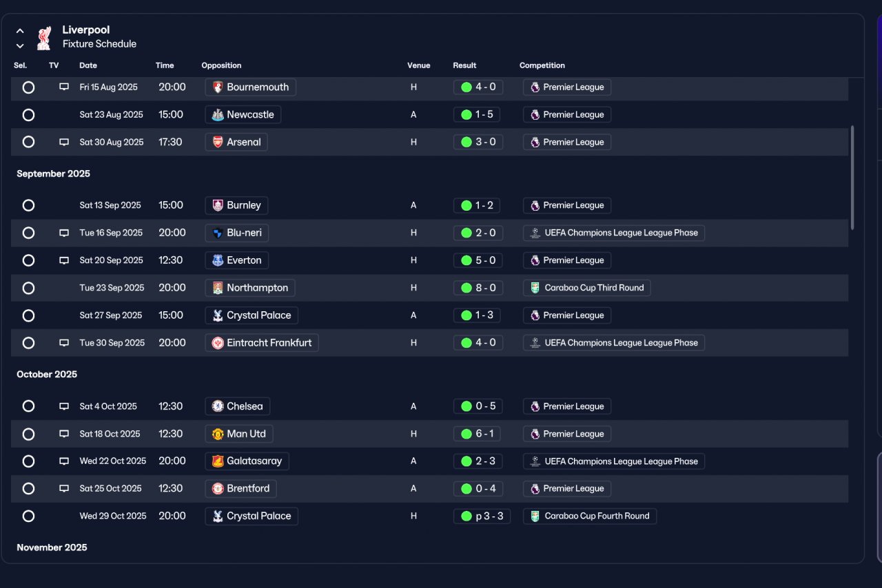This screenshot has width=882, height=588.
Task: Select the Bournemouth fixture radio button
Action: pyautogui.click(x=28, y=87)
